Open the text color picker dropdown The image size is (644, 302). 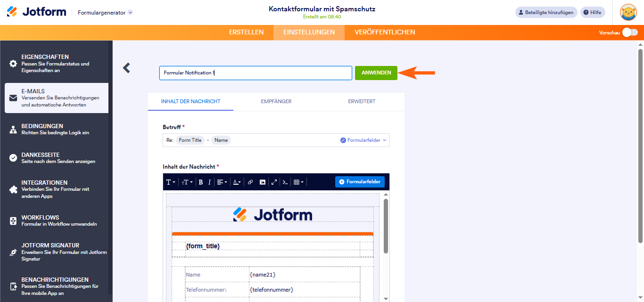coord(237,181)
